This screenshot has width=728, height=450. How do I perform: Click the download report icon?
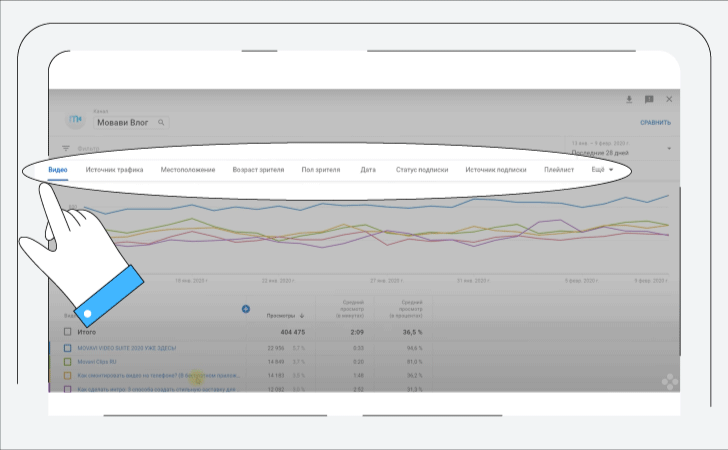pos(630,99)
